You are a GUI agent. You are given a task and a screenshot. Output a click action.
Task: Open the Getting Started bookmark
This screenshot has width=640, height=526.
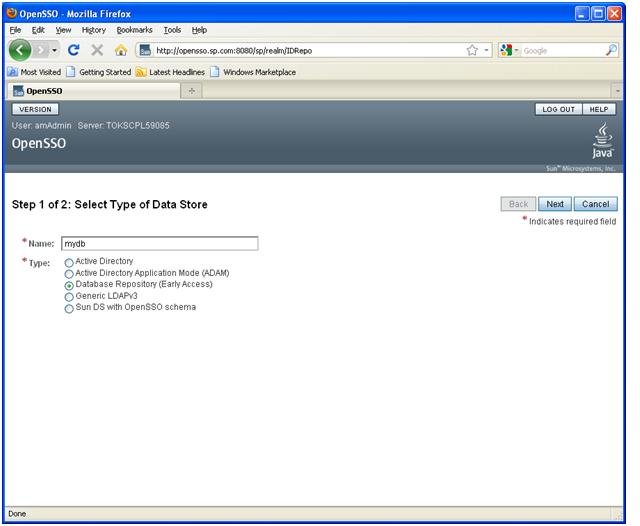tap(99, 72)
